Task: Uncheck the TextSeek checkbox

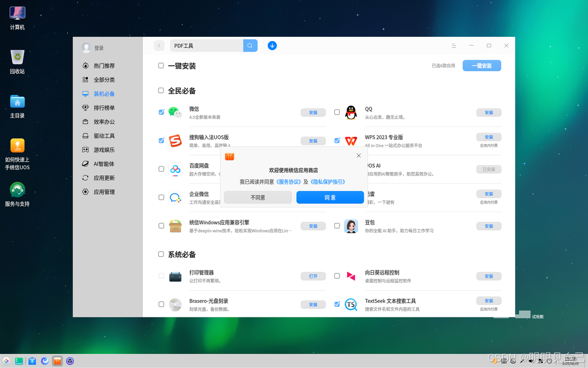Action: tap(337, 304)
